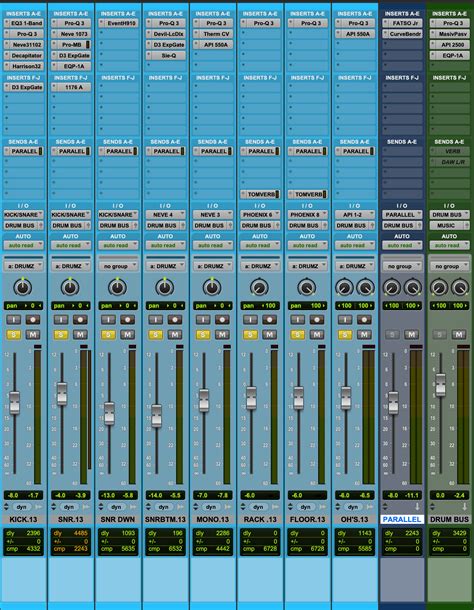Click the input monitor button on FLOOR.13
Screen dimensions: 474x610
point(298,320)
